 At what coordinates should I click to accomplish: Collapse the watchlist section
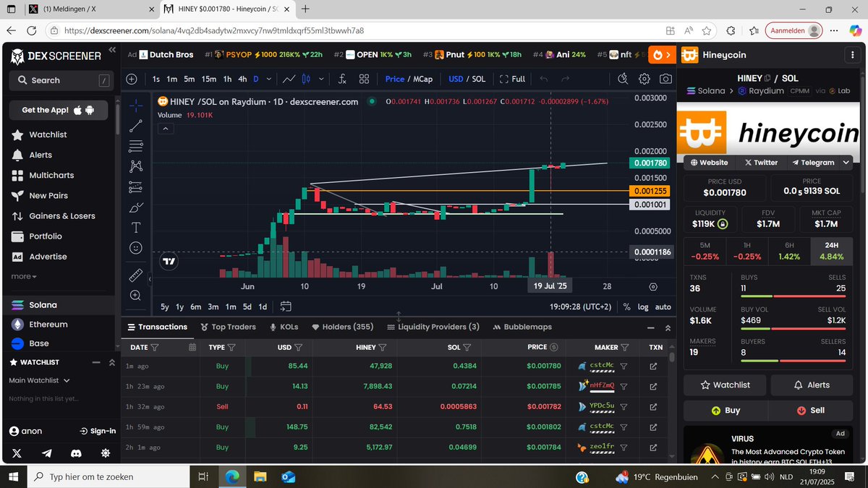tap(111, 362)
